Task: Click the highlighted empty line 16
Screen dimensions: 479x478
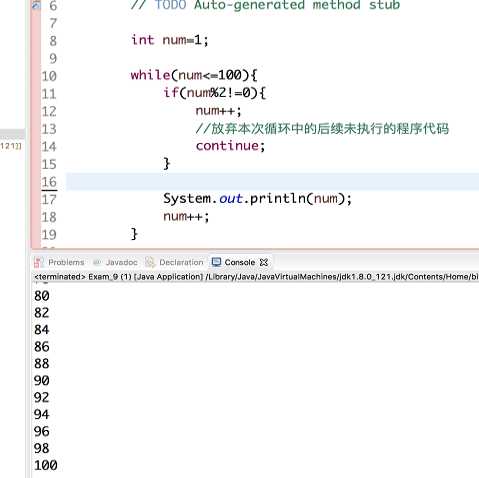Action: (272, 182)
